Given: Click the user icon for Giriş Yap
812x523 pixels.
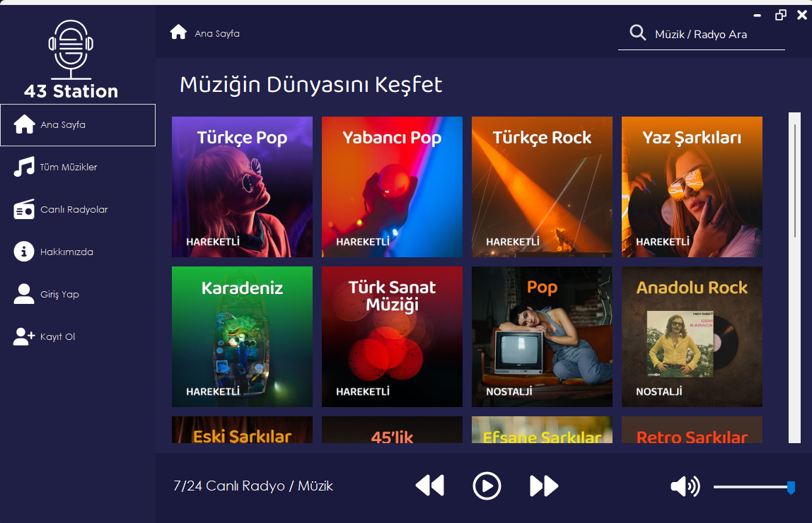Looking at the screenshot, I should pos(24,294).
